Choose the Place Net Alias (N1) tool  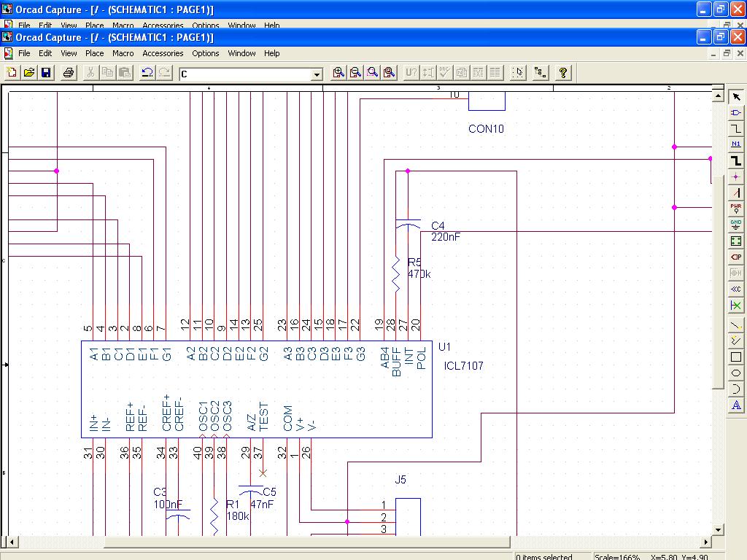(x=736, y=144)
